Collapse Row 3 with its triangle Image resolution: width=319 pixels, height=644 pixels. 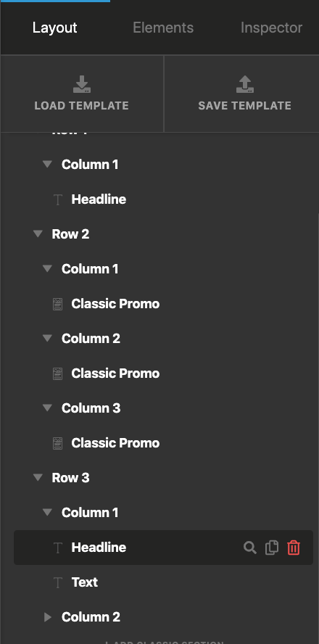[38, 478]
